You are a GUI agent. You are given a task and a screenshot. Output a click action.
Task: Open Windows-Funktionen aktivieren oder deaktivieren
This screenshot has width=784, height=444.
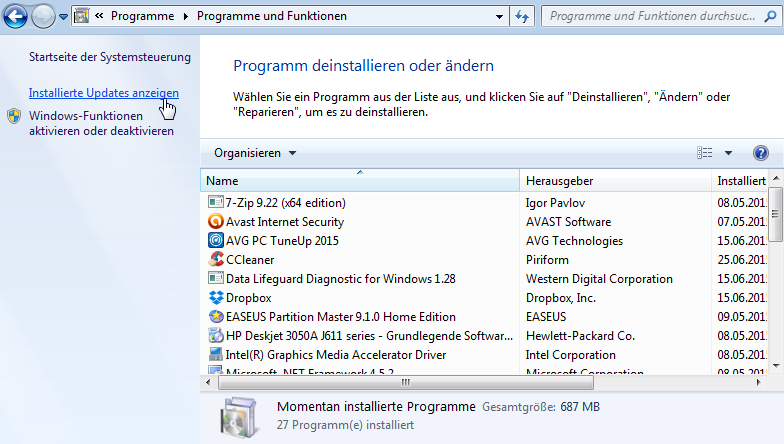(102, 124)
